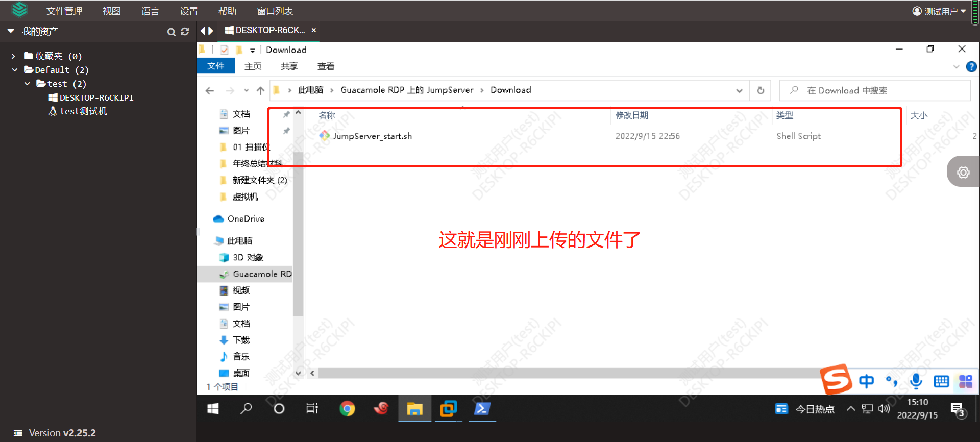Open VirtualBox-style app on taskbar
The image size is (980, 442).
pyautogui.click(x=448, y=409)
